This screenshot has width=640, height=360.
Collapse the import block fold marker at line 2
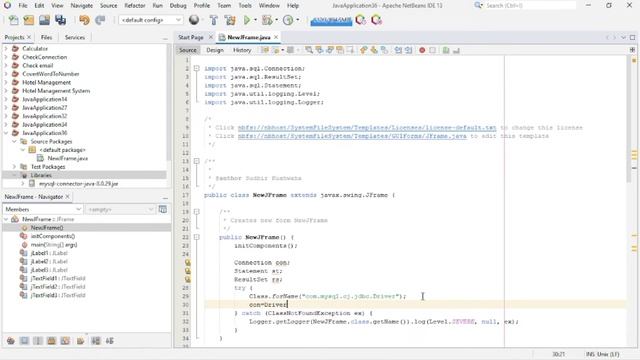tap(196, 68)
